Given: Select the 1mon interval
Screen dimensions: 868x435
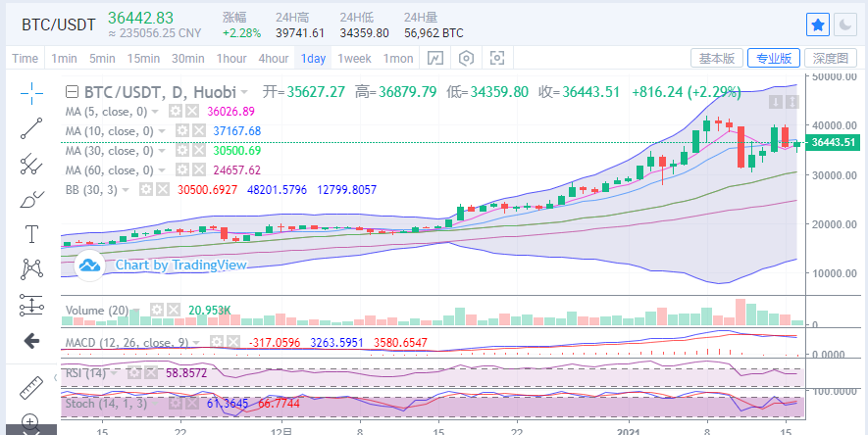Looking at the screenshot, I should pyautogui.click(x=398, y=58).
